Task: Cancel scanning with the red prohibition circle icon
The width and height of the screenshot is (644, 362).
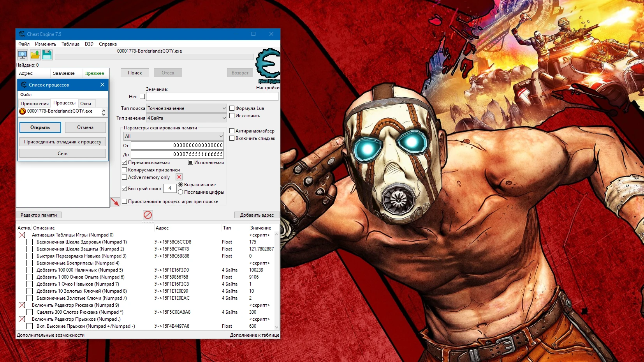Action: coord(148,215)
